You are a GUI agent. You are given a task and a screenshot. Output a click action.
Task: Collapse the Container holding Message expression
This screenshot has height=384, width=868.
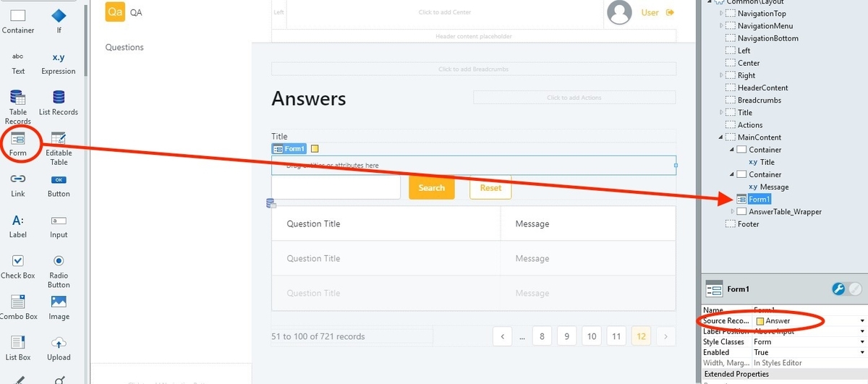tap(733, 174)
